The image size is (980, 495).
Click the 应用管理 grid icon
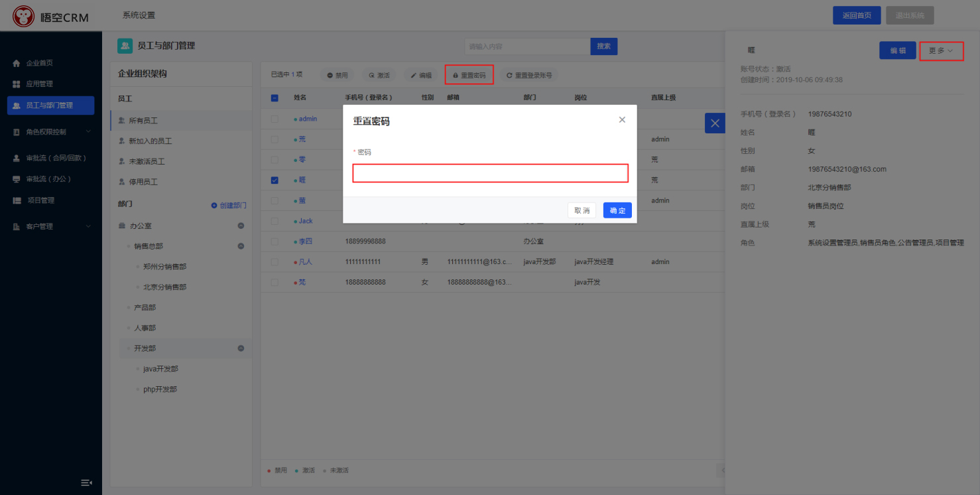pos(17,84)
